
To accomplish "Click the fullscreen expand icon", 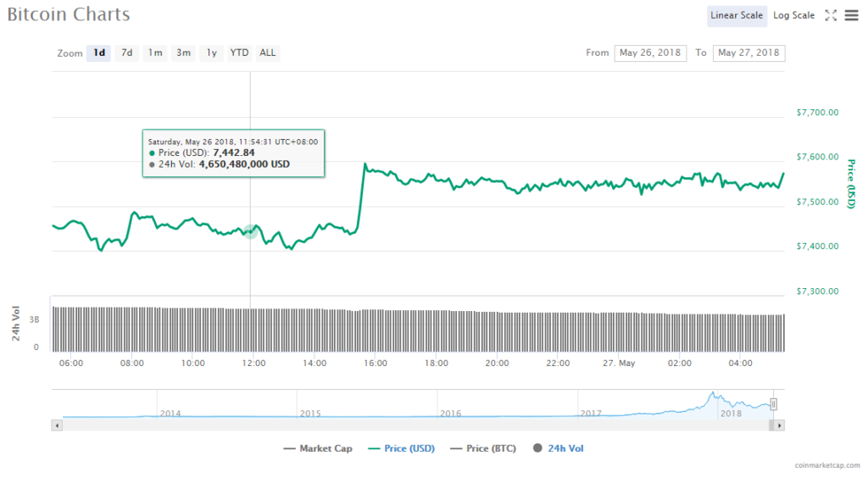I will click(x=831, y=15).
